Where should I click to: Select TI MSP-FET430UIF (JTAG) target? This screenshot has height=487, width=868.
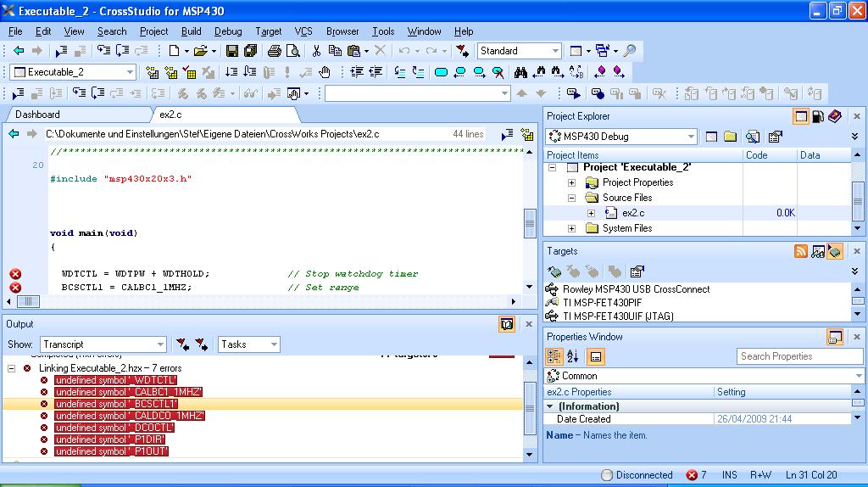(618, 316)
